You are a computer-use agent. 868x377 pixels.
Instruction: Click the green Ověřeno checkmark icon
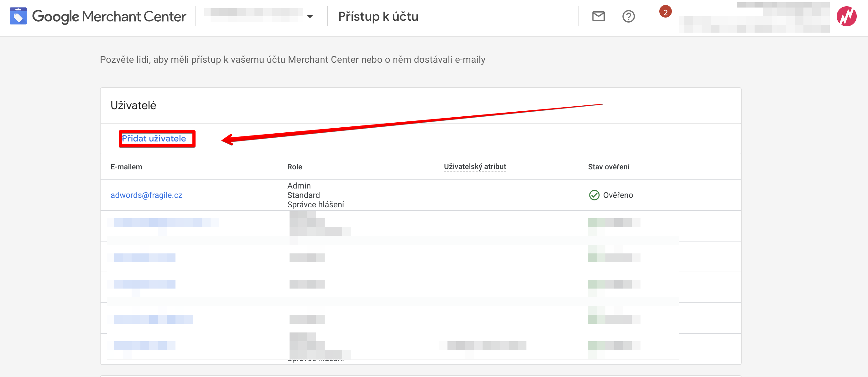coord(594,195)
